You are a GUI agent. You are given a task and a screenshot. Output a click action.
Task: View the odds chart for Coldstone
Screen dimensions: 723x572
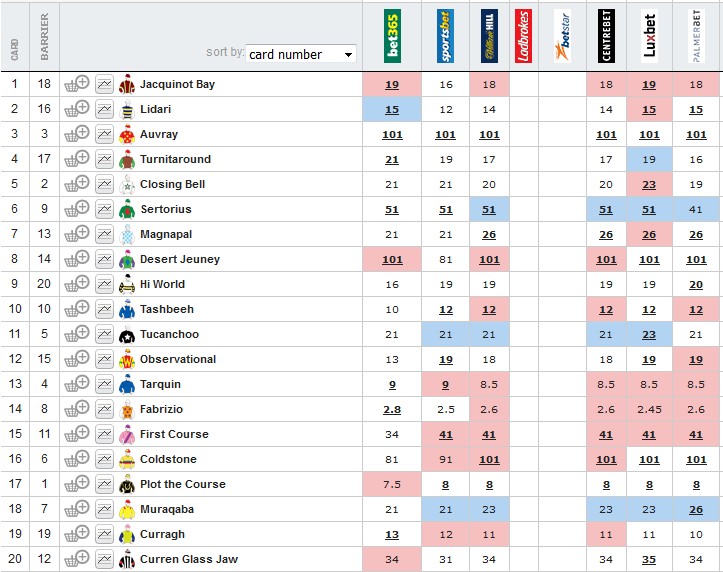click(104, 460)
